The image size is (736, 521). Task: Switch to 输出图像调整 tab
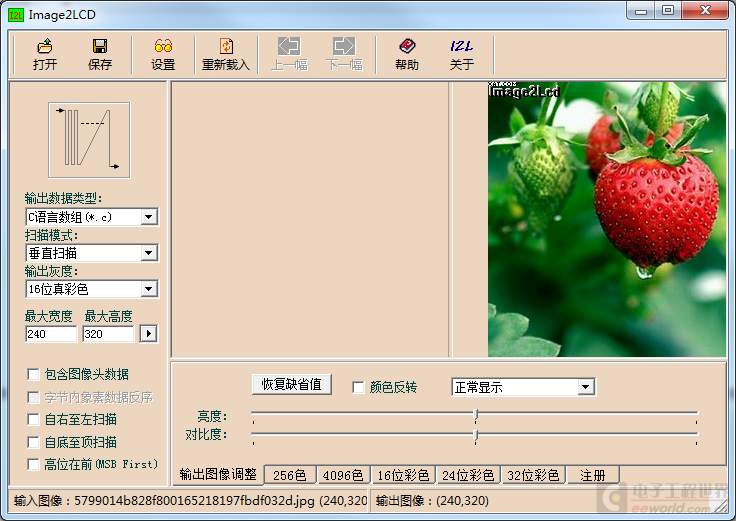218,474
